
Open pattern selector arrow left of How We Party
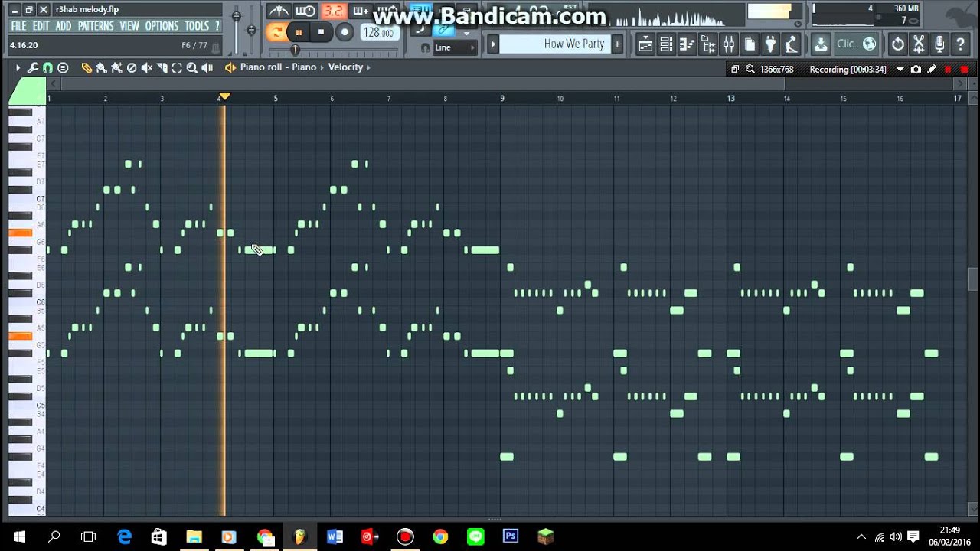point(494,44)
